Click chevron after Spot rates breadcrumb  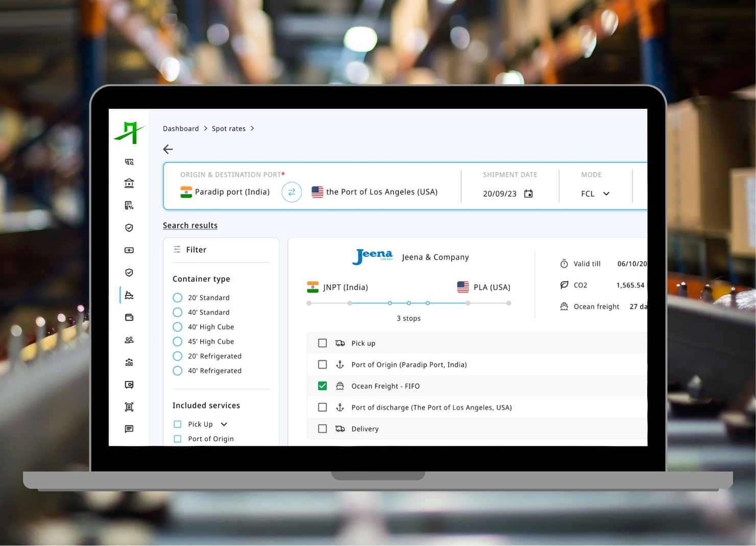(x=252, y=129)
